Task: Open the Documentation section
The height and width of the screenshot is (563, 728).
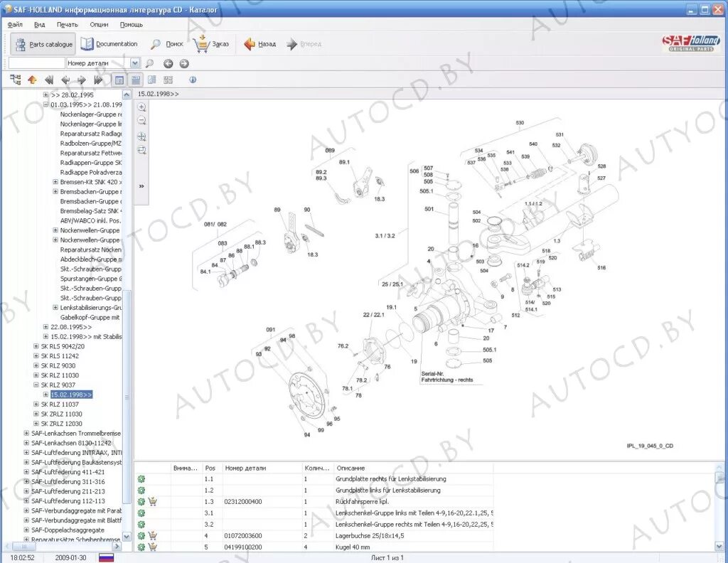Action: [109, 44]
